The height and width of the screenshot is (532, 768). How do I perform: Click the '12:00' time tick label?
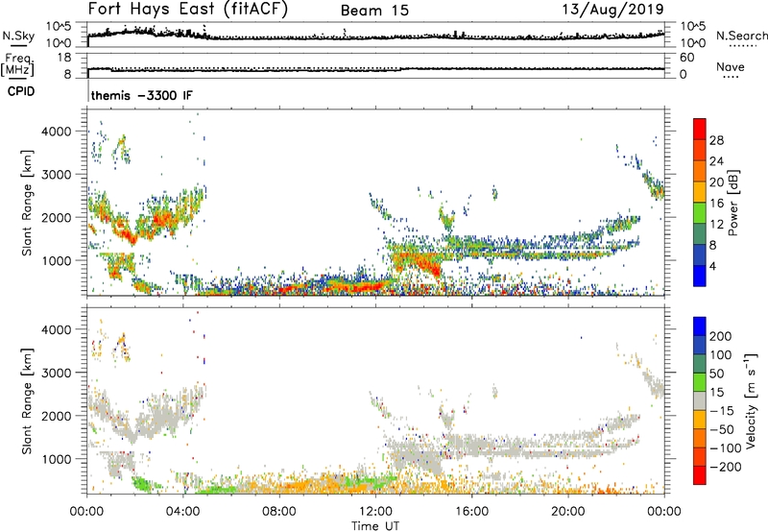375,512
